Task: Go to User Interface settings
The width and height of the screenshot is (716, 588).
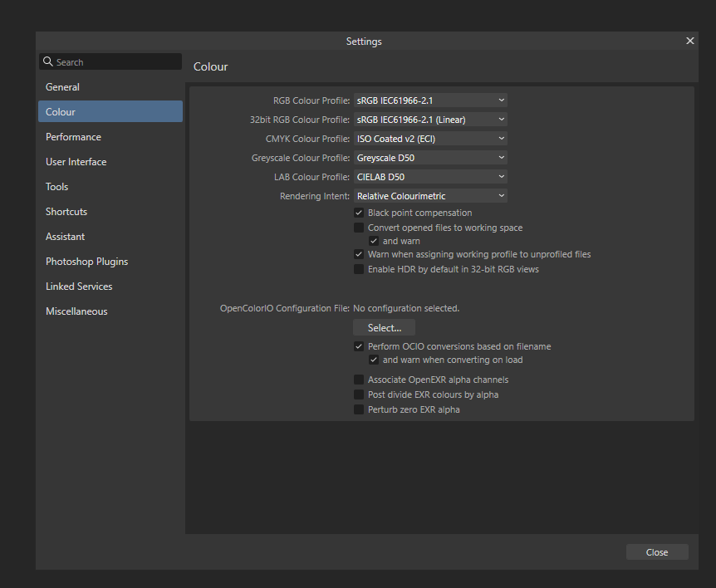Action: pos(110,162)
